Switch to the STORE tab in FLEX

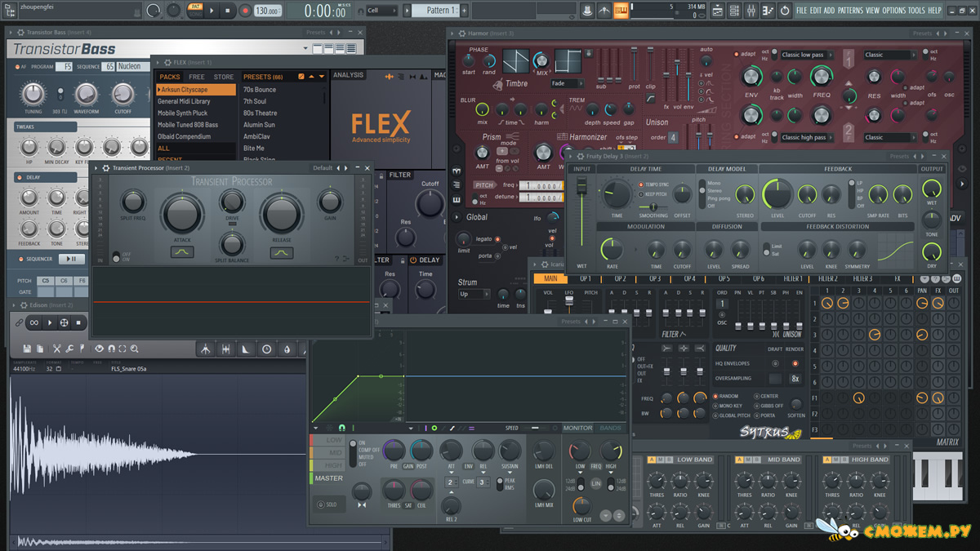tap(224, 77)
